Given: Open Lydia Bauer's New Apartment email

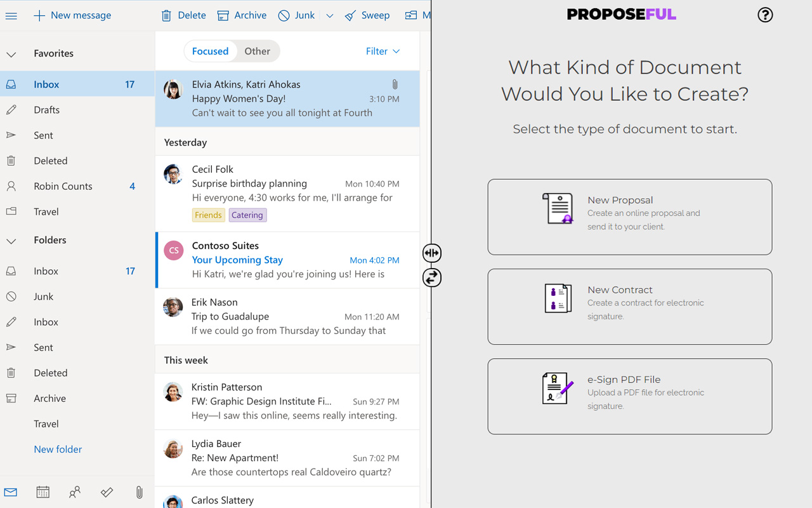Looking at the screenshot, I should coord(287,458).
